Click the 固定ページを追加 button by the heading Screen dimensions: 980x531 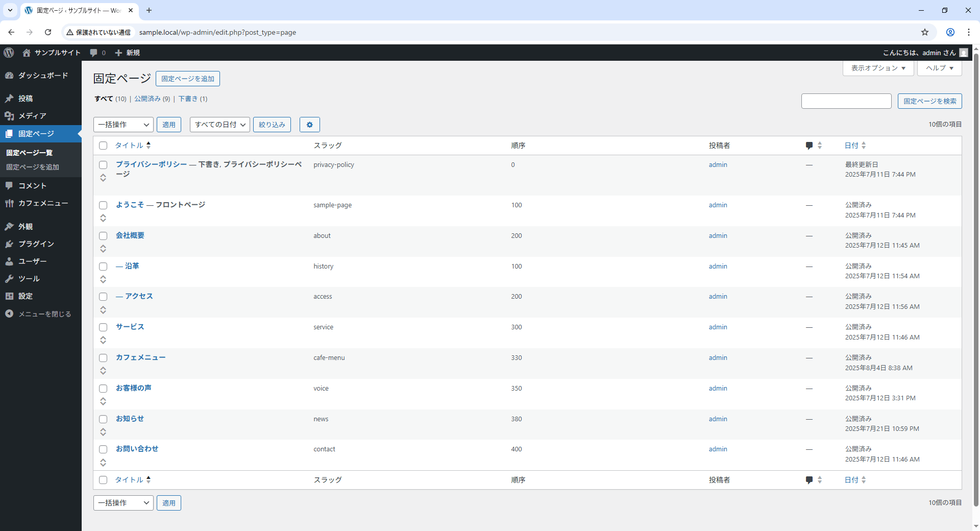tap(188, 79)
